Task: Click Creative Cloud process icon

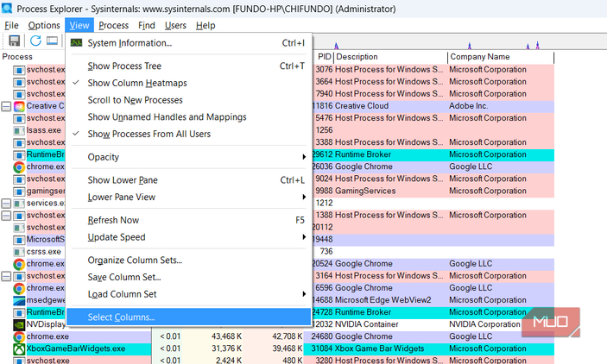Action: (19, 106)
